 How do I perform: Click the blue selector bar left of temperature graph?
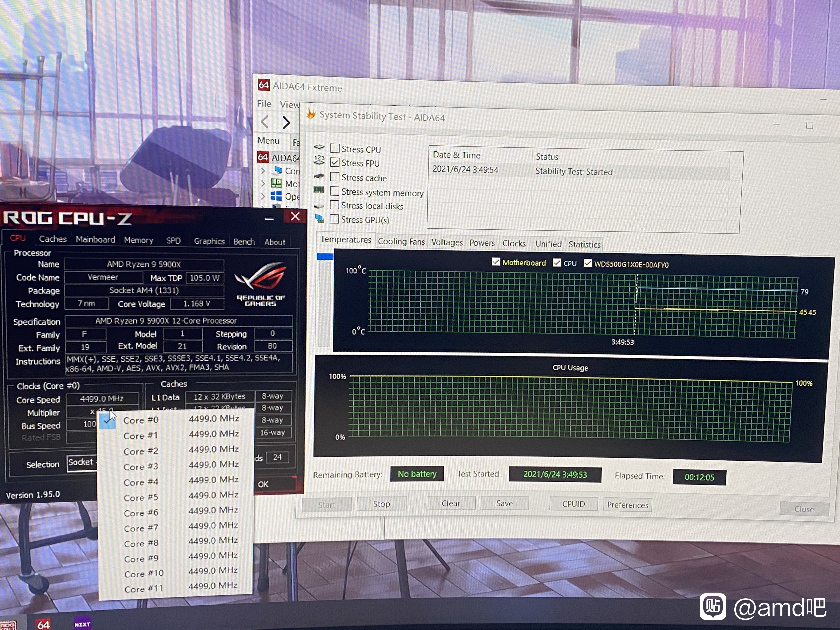325,257
